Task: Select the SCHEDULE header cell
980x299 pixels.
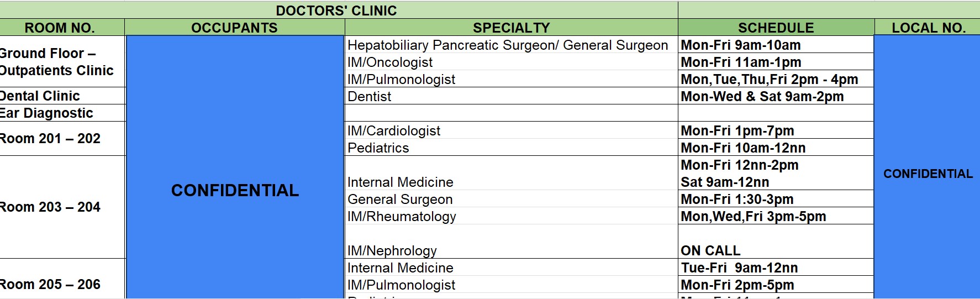Action: click(776, 28)
